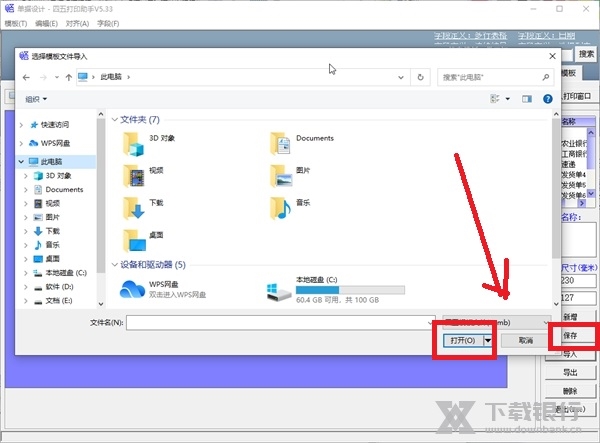The image size is (600, 443).
Task: Open the 组织 dropdown menu
Action: pyautogui.click(x=36, y=99)
